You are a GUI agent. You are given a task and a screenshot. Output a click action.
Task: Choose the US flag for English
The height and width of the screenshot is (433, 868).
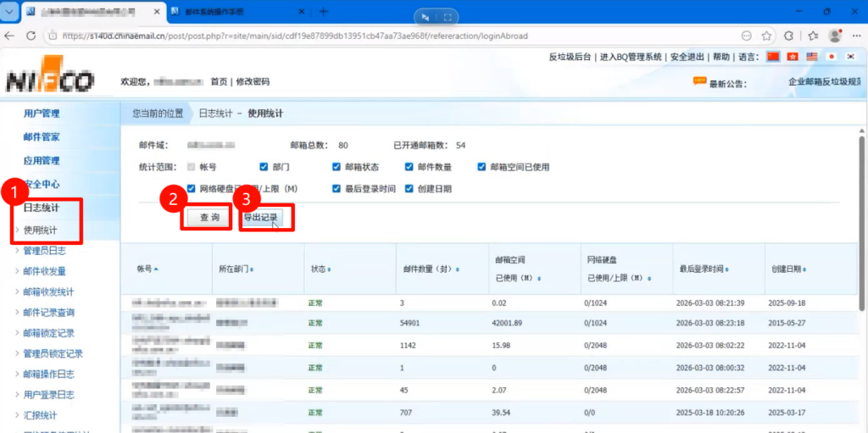click(x=811, y=57)
